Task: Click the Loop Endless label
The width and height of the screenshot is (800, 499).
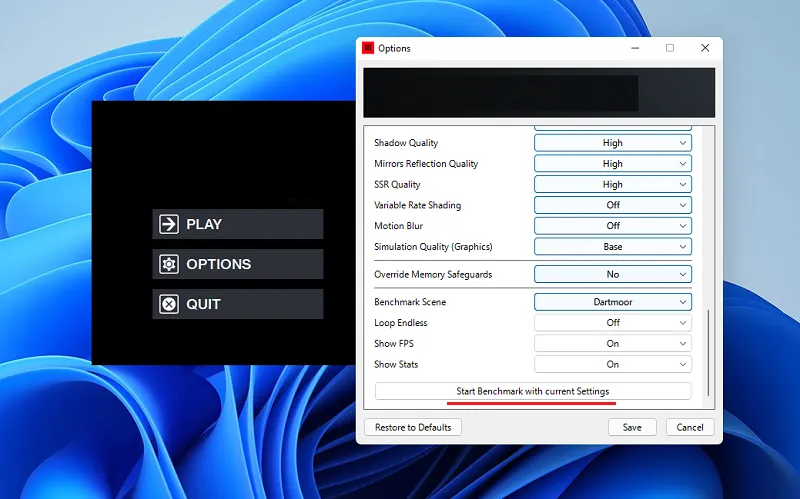Action: pyautogui.click(x=401, y=323)
